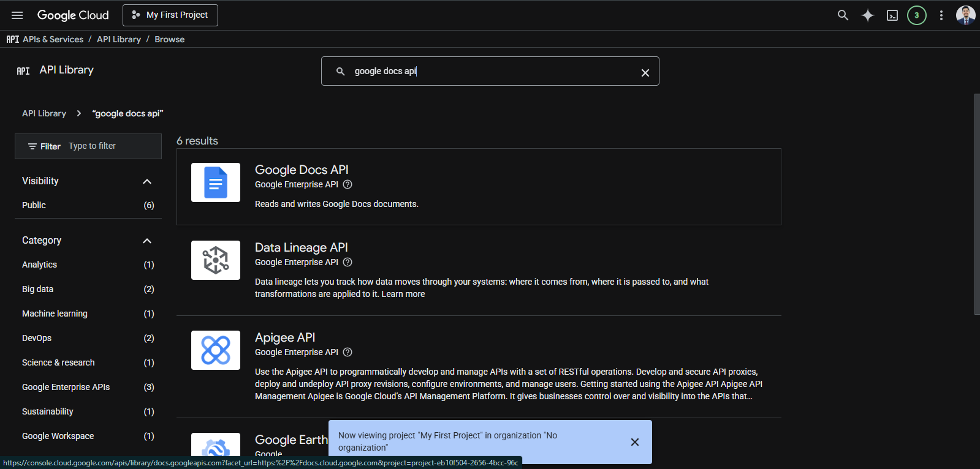Screen dimensions: 980x469
Task: Click the "google docs api" breadcrumb text
Action: tap(127, 113)
